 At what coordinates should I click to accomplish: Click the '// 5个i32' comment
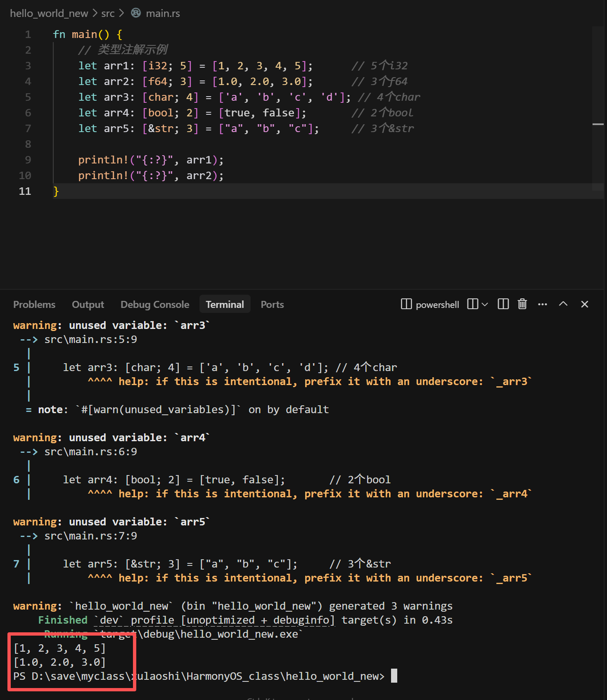click(x=379, y=66)
